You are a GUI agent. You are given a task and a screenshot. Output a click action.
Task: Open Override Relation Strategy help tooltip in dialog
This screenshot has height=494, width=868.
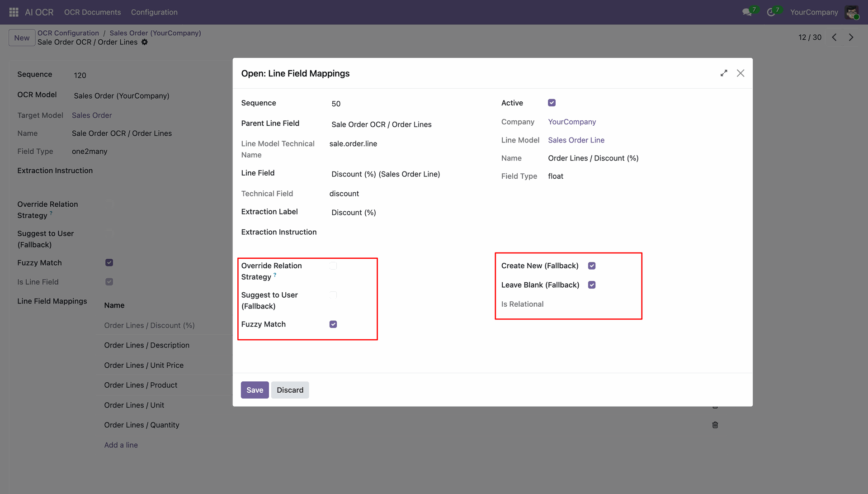[275, 275]
